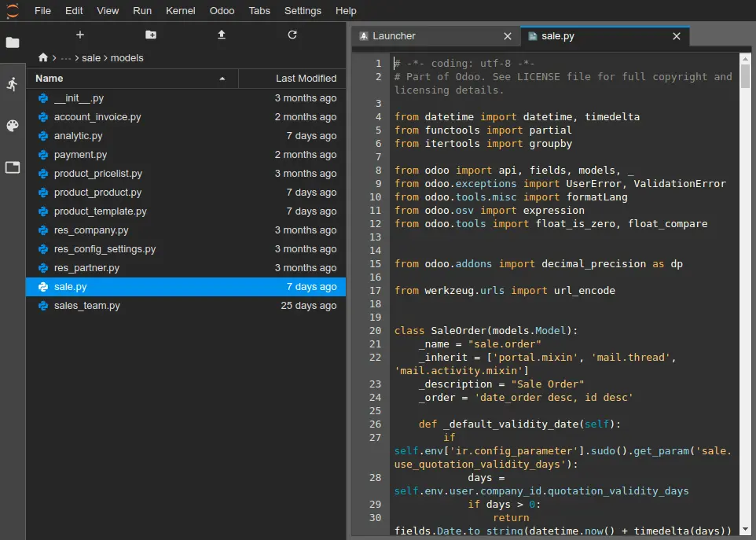Click the new launcher plus icon
756x540 pixels.
click(79, 35)
